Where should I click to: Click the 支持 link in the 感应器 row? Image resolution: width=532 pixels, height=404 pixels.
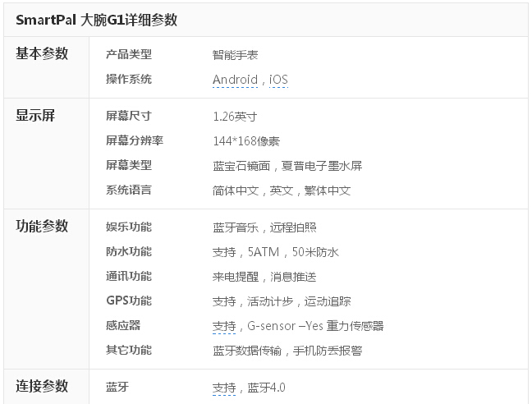tap(224, 326)
